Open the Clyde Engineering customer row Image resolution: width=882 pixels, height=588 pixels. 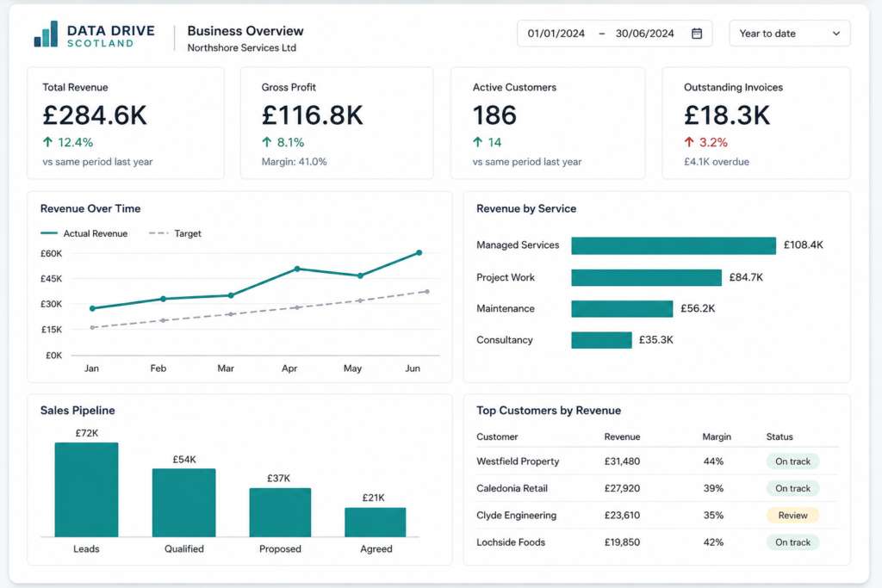(657, 516)
